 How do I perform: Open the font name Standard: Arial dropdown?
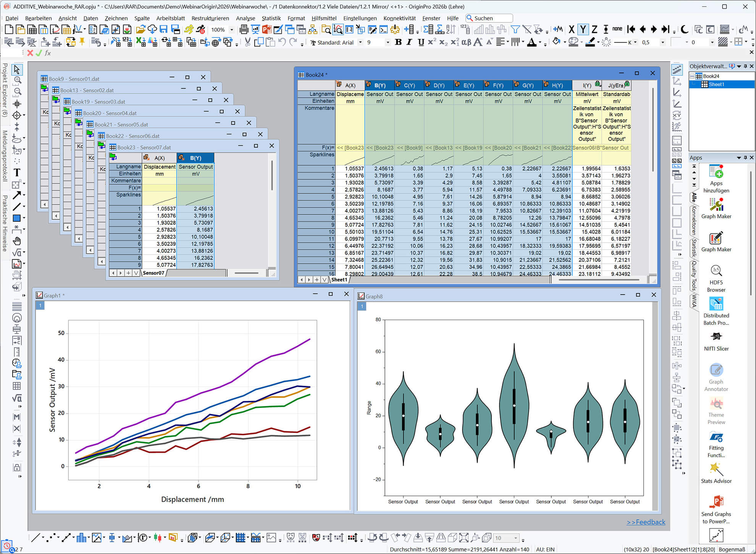tap(360, 42)
